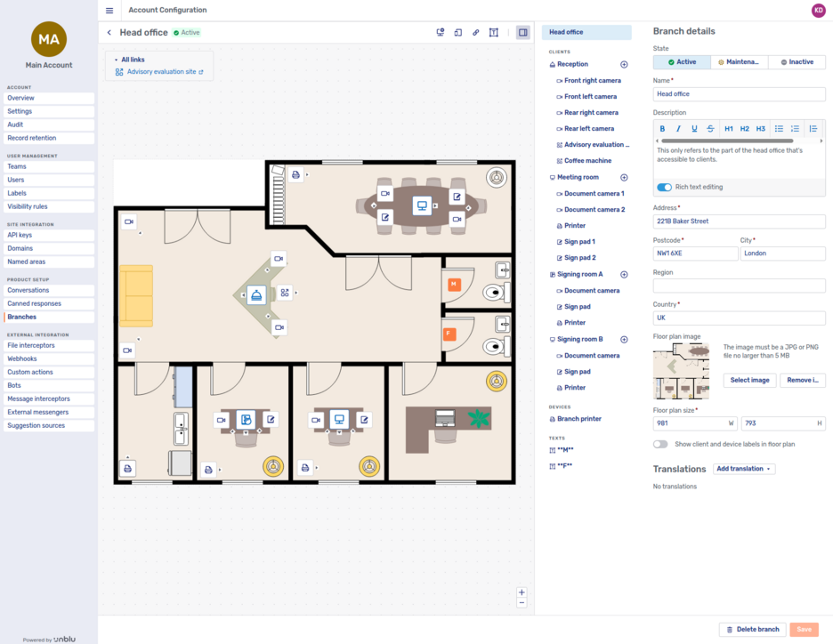The image size is (833, 644).
Task: Collapse the All links list
Action: (117, 60)
